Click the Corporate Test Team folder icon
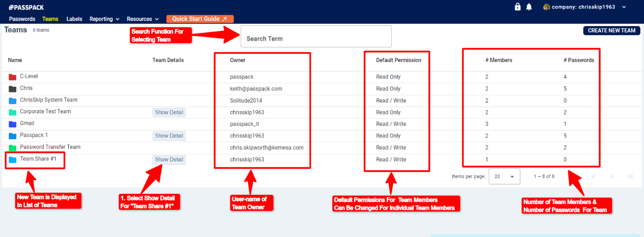This screenshot has width=644, height=237. tap(13, 112)
